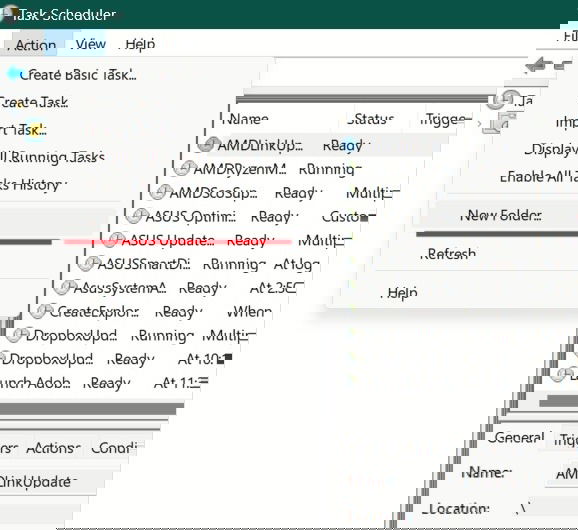Viewport: 578px width, 530px height.
Task: Click the Create Basic Task icon
Action: [x=13, y=74]
